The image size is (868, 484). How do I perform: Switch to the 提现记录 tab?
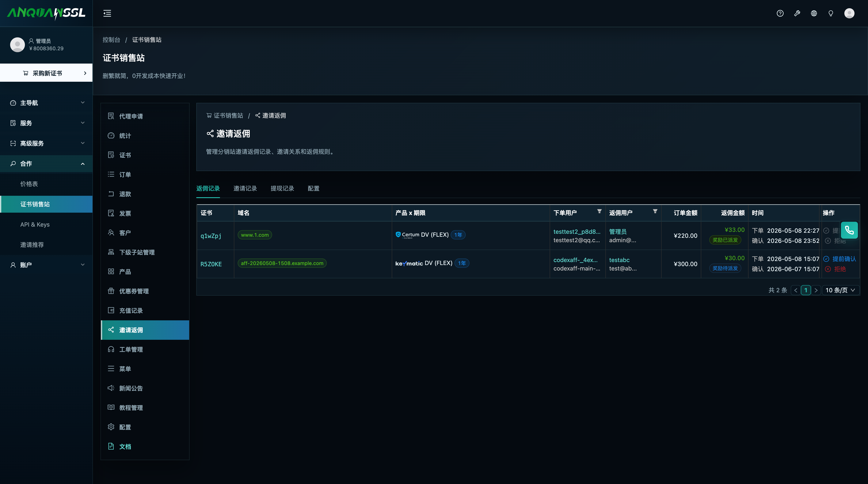(x=282, y=188)
